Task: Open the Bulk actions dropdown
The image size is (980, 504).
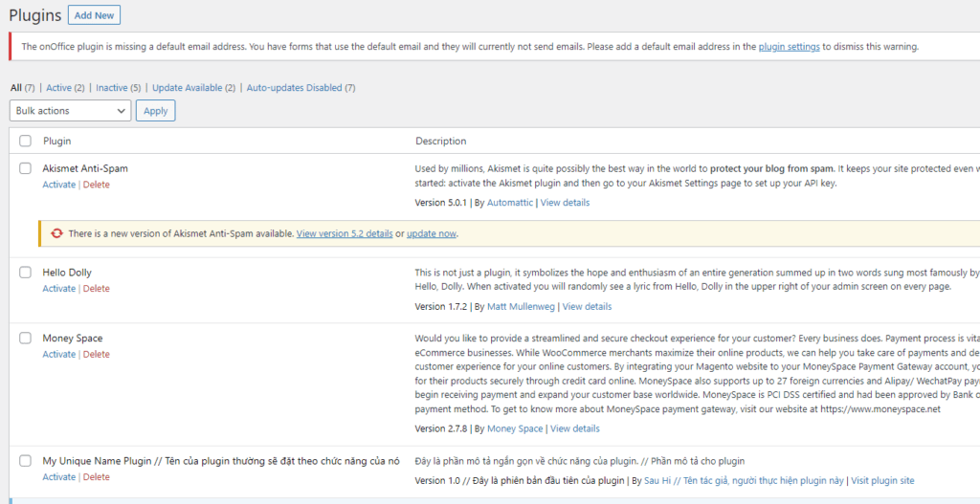Action: (71, 111)
